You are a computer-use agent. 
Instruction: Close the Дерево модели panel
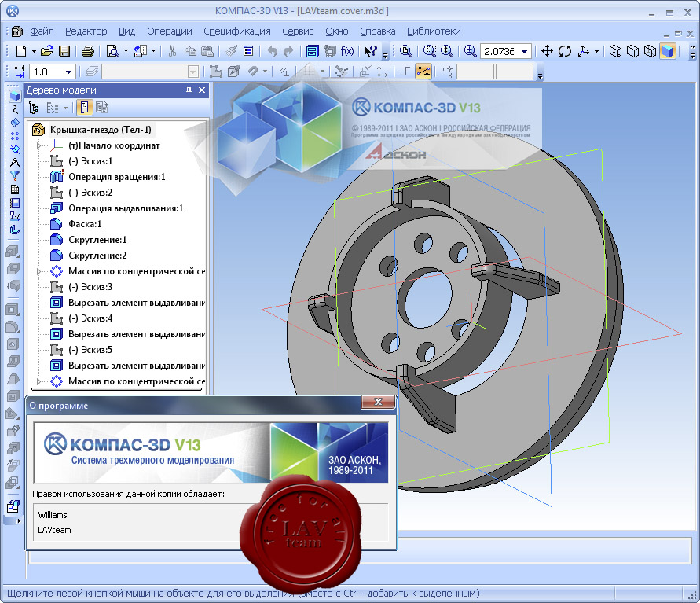pyautogui.click(x=202, y=90)
